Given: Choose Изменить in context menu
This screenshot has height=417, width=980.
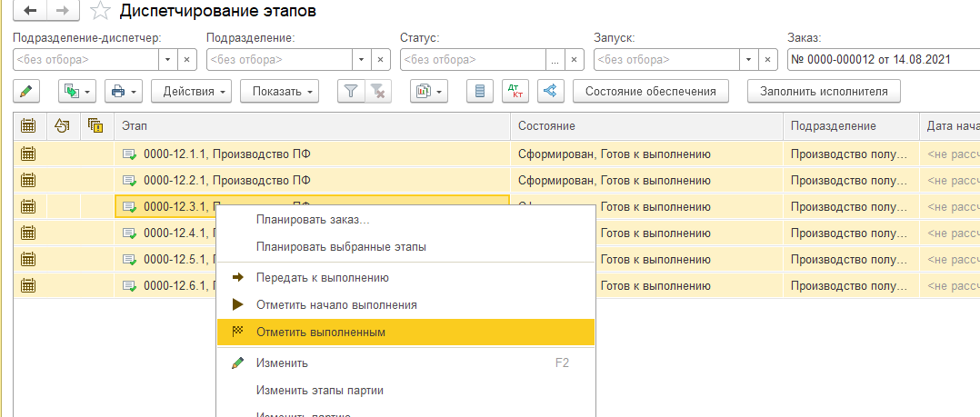Looking at the screenshot, I should [405, 363].
